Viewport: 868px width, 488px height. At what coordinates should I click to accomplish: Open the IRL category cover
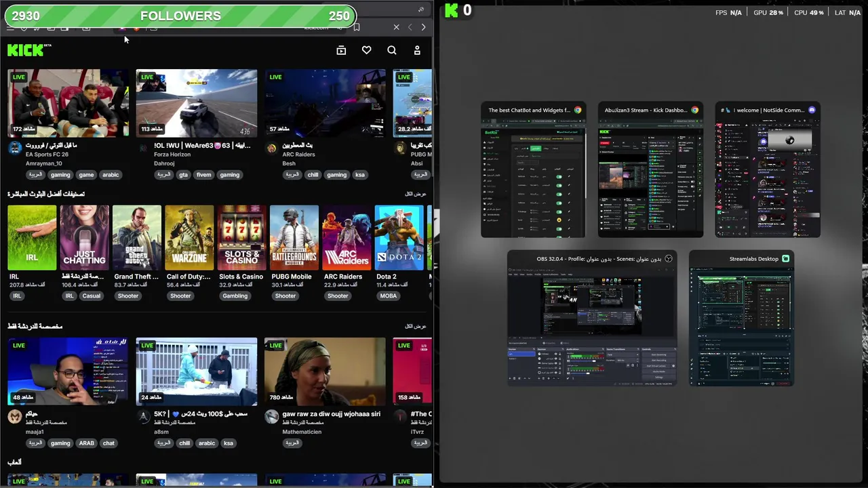[32, 237]
